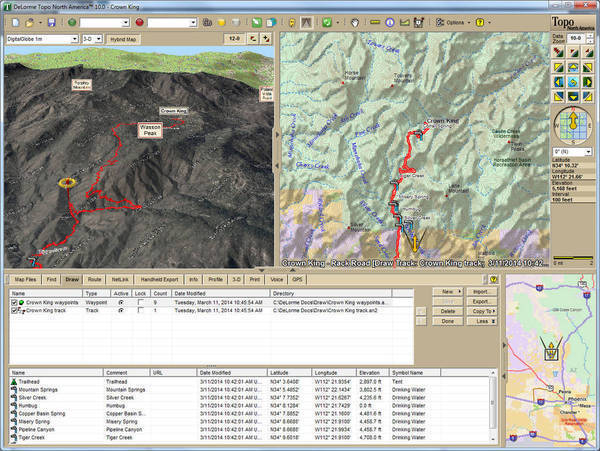Select the yellow ruler measure tool
Viewport: 600px width, 451px height.
point(375,23)
